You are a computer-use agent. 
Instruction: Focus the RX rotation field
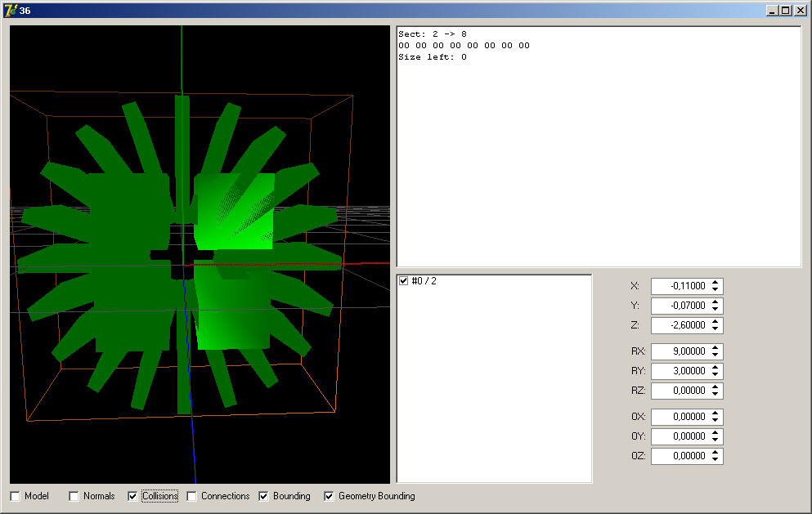tap(679, 351)
